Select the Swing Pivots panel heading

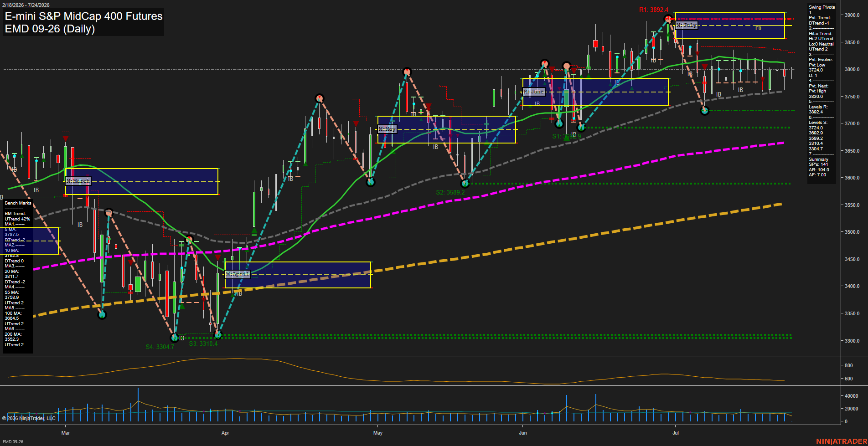(822, 7)
